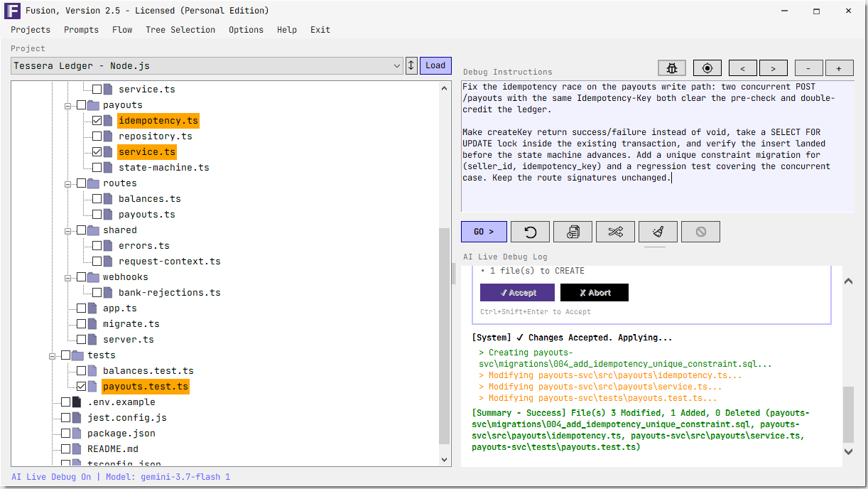Click the file icon next to payouts.test.ts

[92, 387]
